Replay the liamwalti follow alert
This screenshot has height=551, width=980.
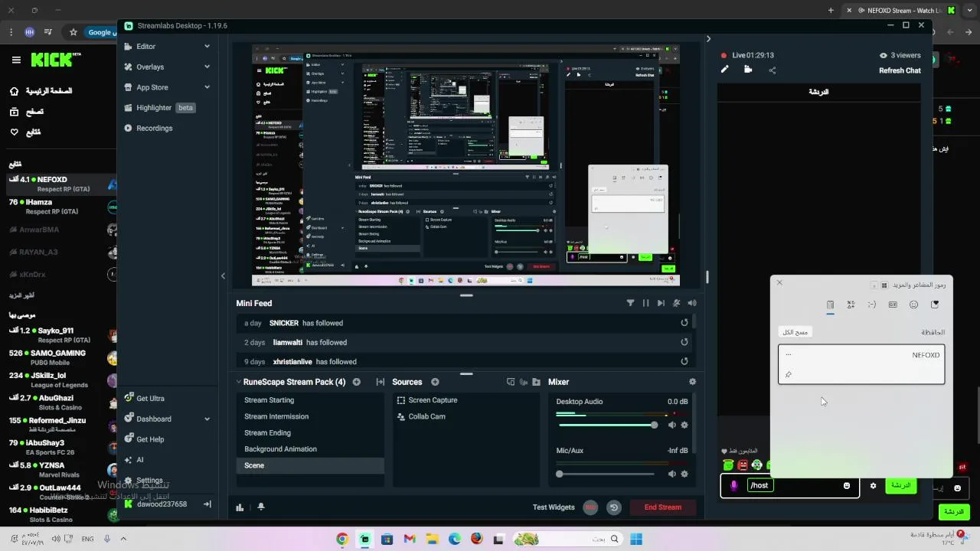(x=684, y=342)
